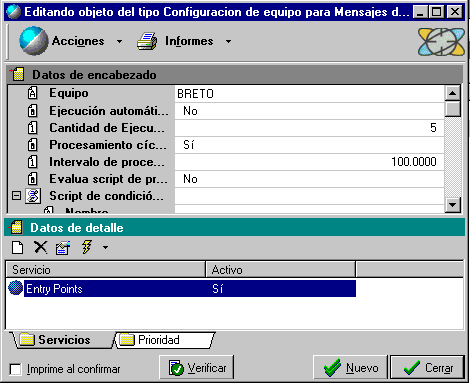Select the Procesamiento cíc... value Sí
470x383 pixels.
309,145
